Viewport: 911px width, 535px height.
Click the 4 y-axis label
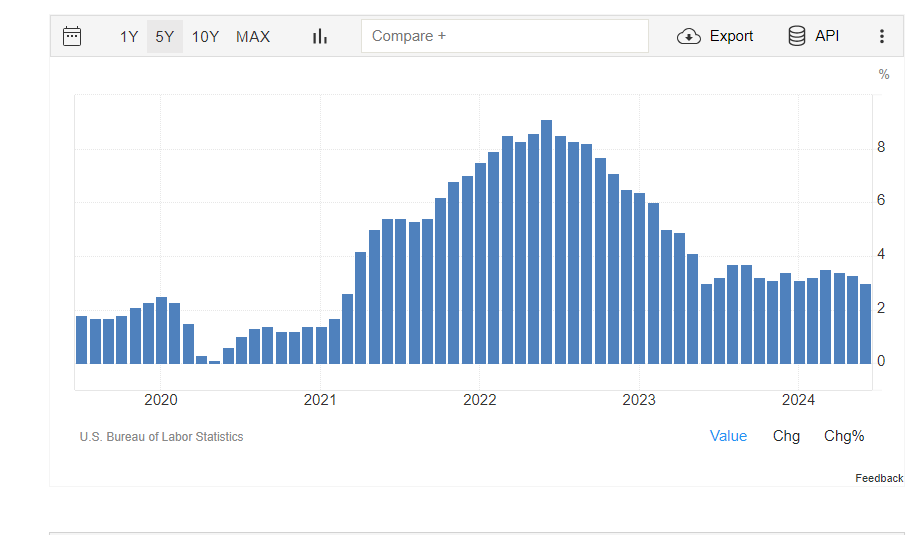click(x=881, y=254)
